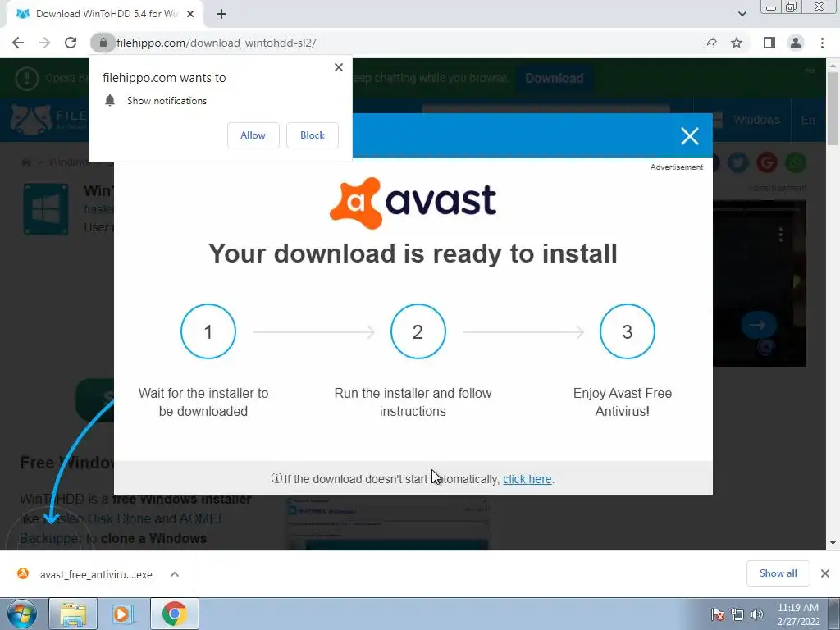Open a new browser tab
This screenshot has height=630, width=840.
(221, 14)
